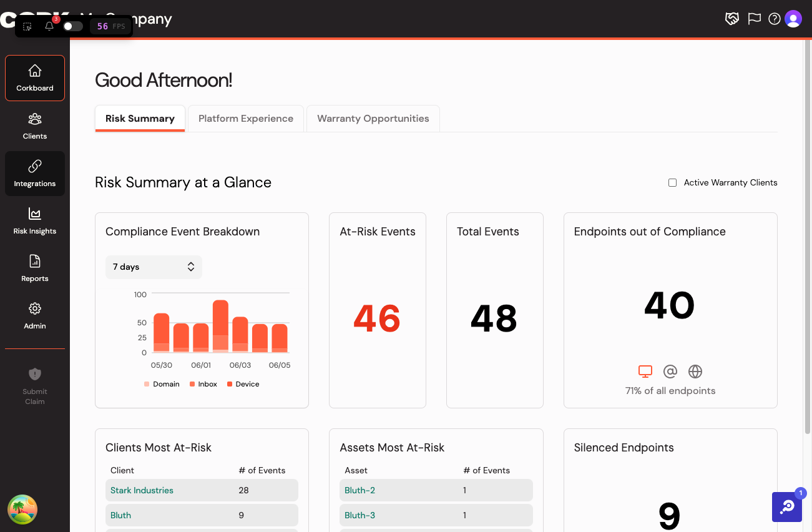Open help question mark icon

click(775, 19)
